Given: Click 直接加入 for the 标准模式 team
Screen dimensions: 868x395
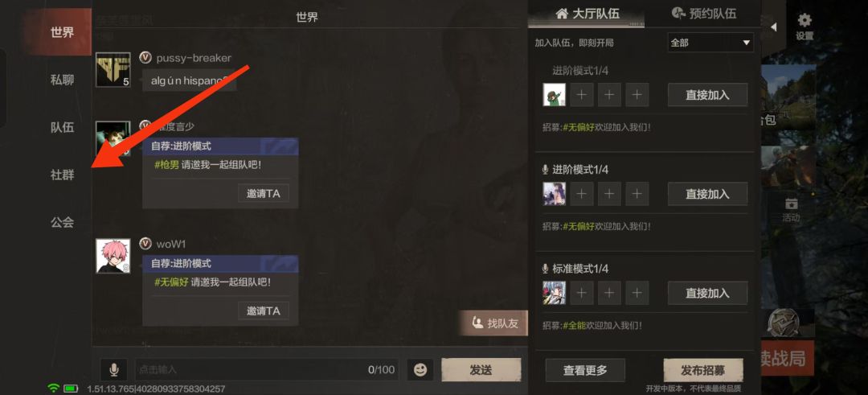Looking at the screenshot, I should [x=707, y=293].
